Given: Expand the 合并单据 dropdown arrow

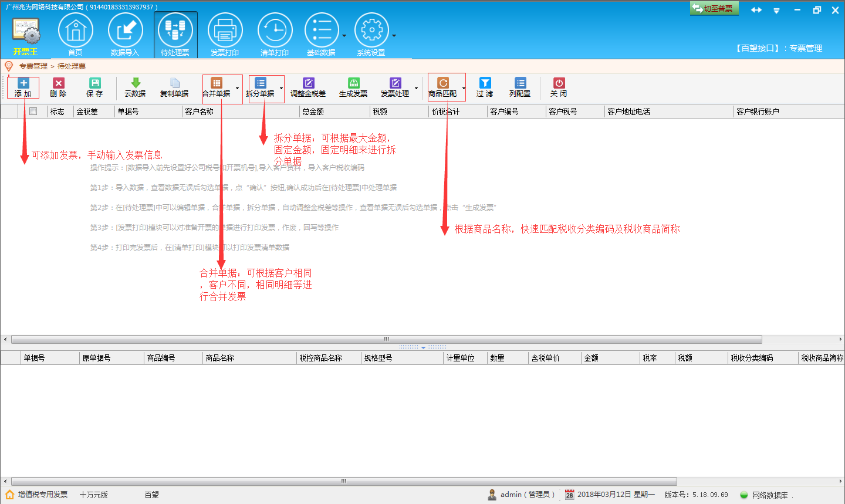Looking at the screenshot, I should [238, 89].
